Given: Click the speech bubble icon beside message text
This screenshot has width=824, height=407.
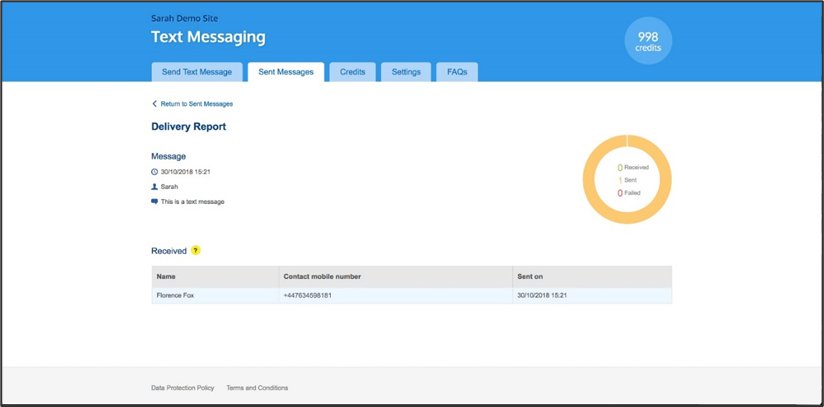Looking at the screenshot, I should [154, 201].
